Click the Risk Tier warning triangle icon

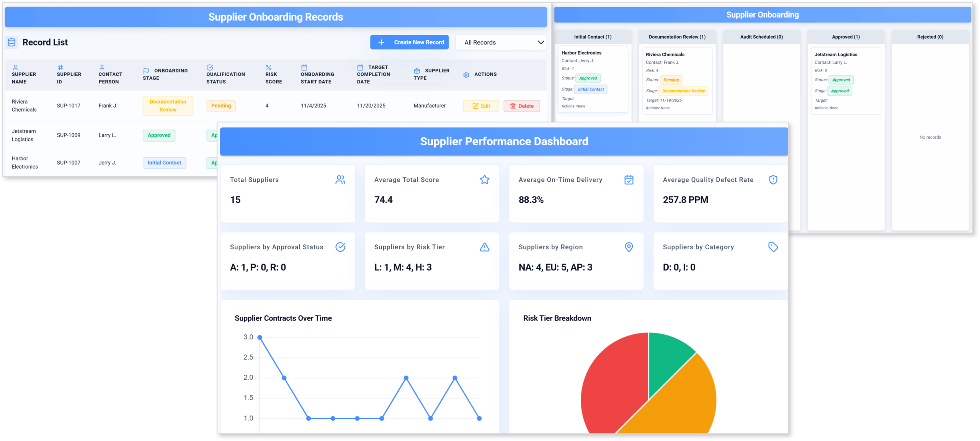[485, 247]
